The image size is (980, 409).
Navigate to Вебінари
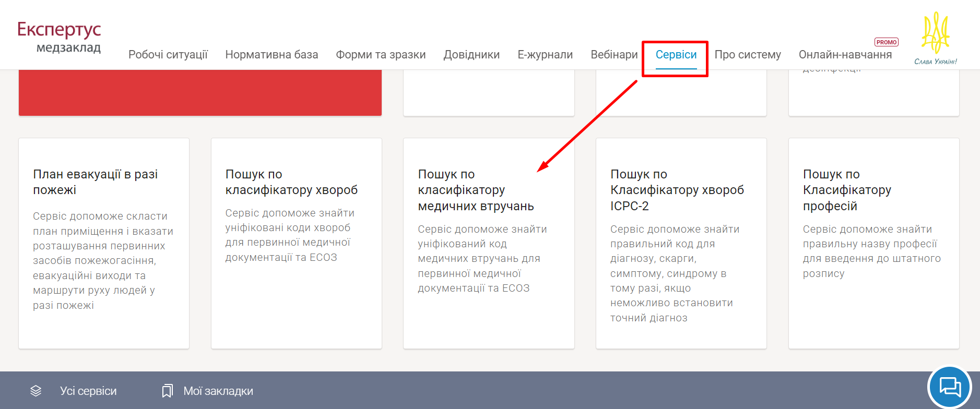[614, 55]
